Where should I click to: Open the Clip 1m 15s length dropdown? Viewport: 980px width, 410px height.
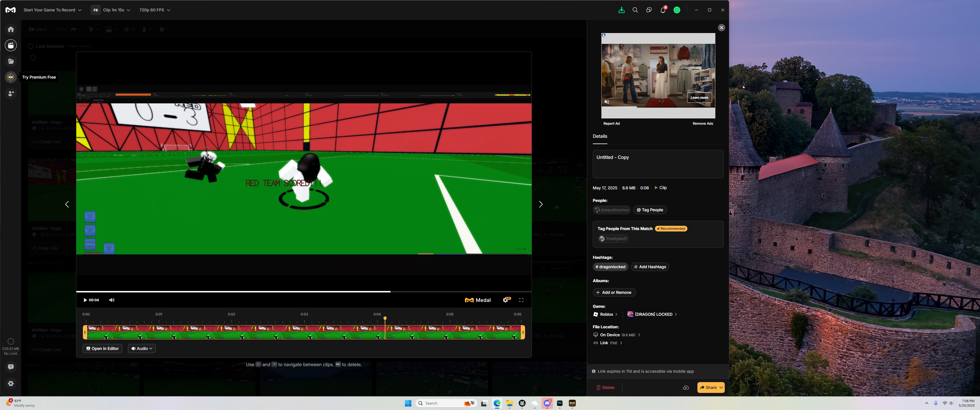(117, 10)
